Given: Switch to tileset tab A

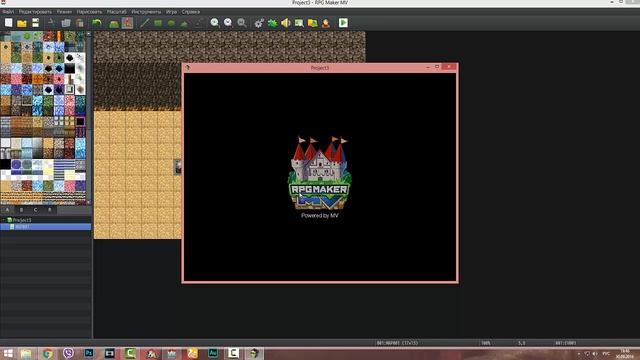Looking at the screenshot, I should point(7,210).
